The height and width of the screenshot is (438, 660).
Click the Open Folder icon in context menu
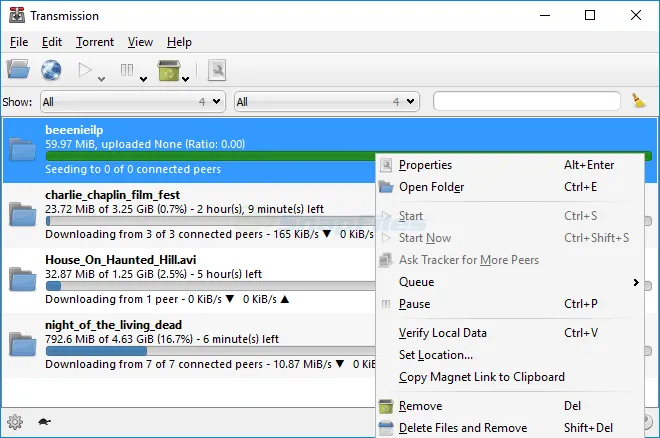[386, 187]
